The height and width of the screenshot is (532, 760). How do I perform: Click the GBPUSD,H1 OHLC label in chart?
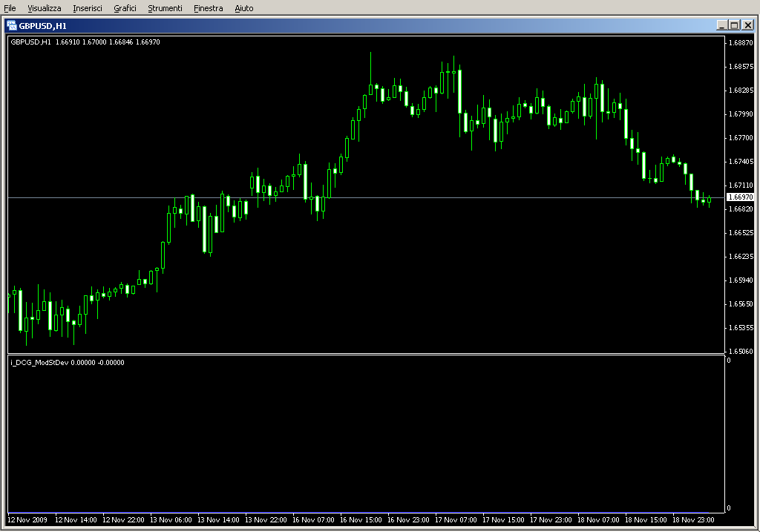(x=85, y=42)
